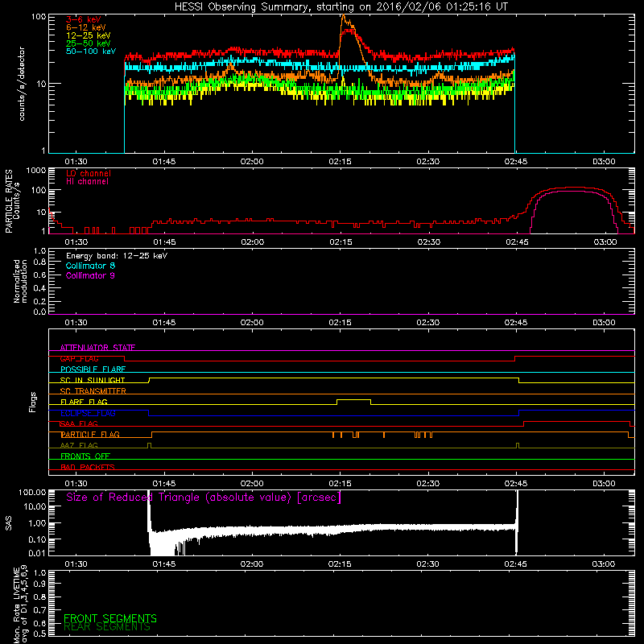Click the 03:00 time label below the SAS panel

click(604, 564)
